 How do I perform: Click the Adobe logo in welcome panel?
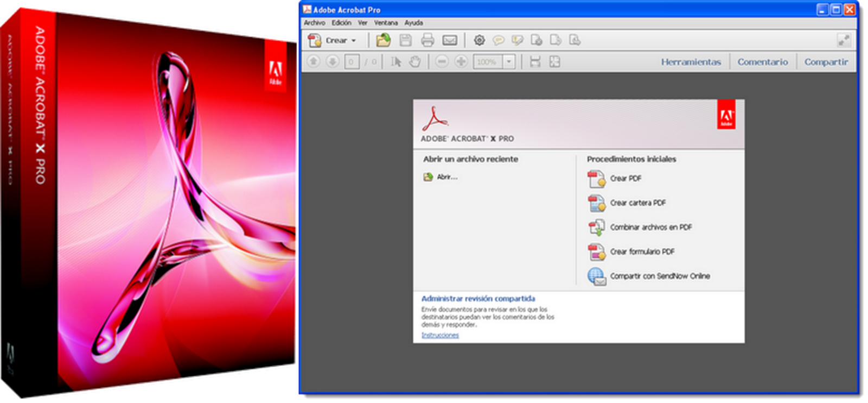[x=726, y=115]
